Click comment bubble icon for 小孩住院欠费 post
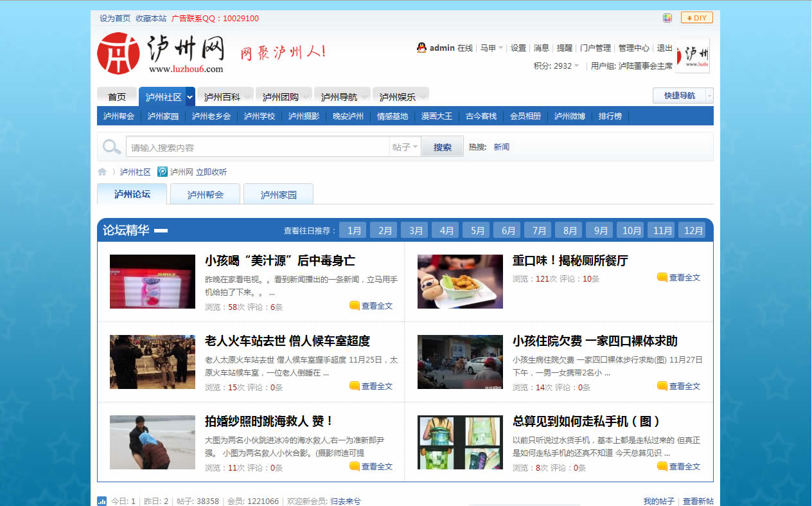 [x=662, y=386]
